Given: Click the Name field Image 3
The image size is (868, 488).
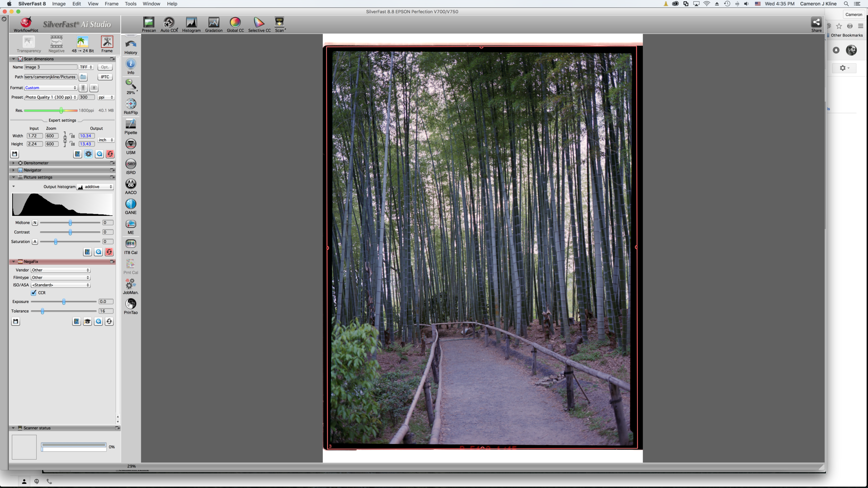Looking at the screenshot, I should tap(51, 67).
